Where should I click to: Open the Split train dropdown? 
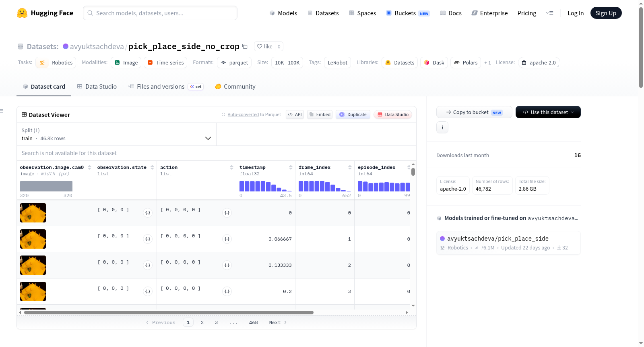tap(116, 134)
